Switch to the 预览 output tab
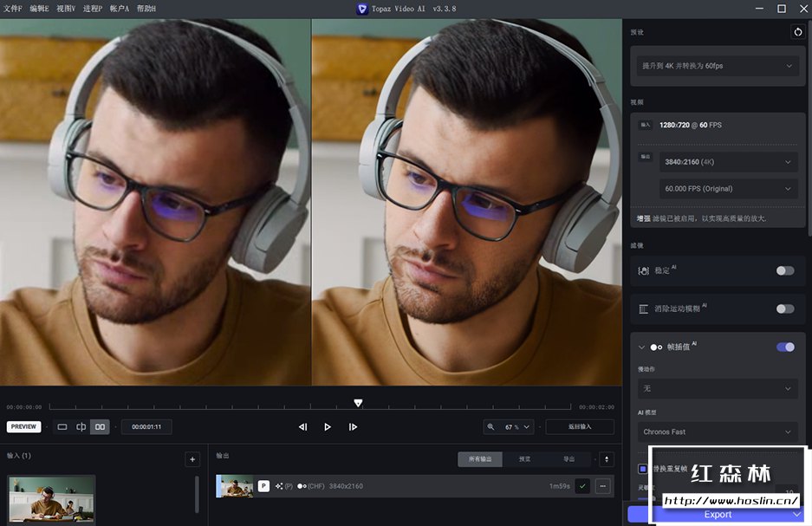Viewport: 812px width, 526px height. pyautogui.click(x=524, y=459)
